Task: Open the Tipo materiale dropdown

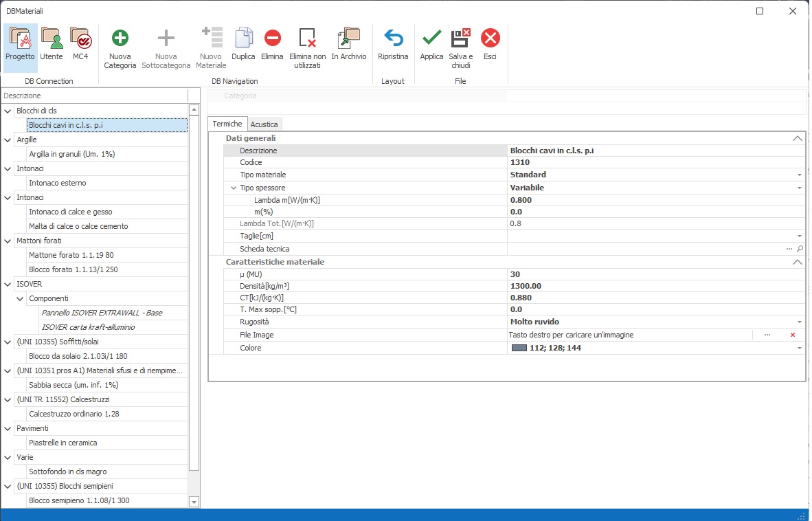Action: [799, 175]
